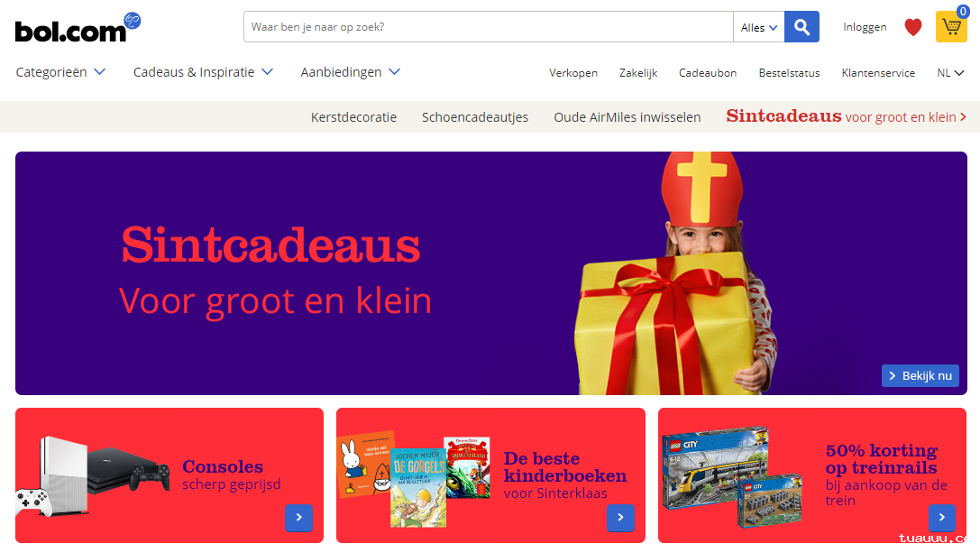Expand the Categorieën menu
The width and height of the screenshot is (980, 553).
(x=60, y=72)
